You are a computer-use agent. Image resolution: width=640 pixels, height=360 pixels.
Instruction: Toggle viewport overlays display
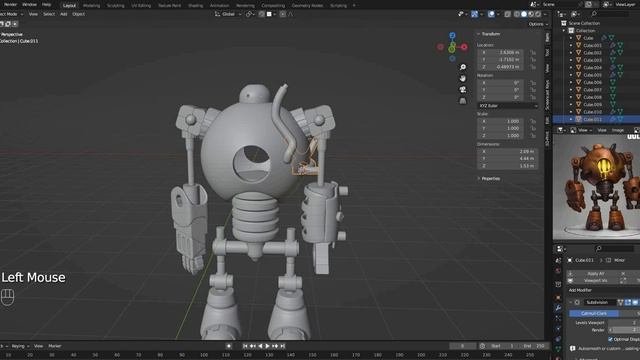tap(491, 14)
